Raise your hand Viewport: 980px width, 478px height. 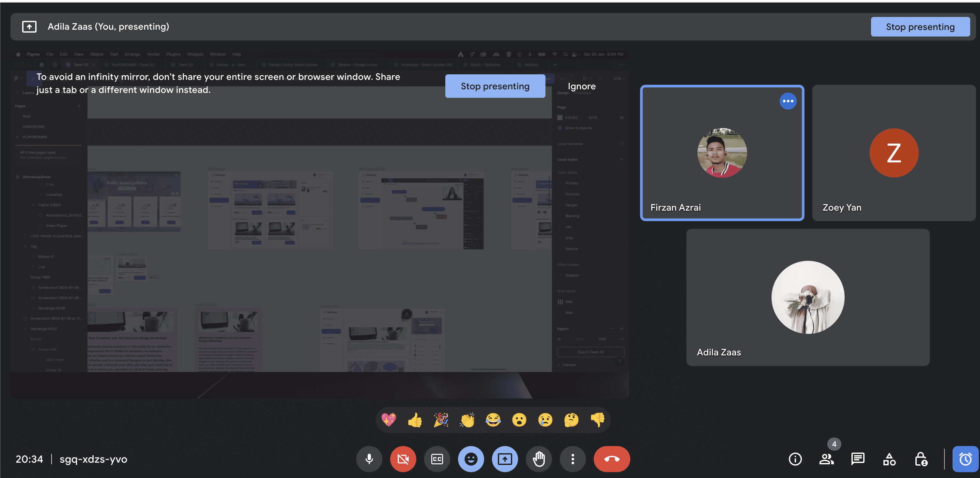(539, 459)
